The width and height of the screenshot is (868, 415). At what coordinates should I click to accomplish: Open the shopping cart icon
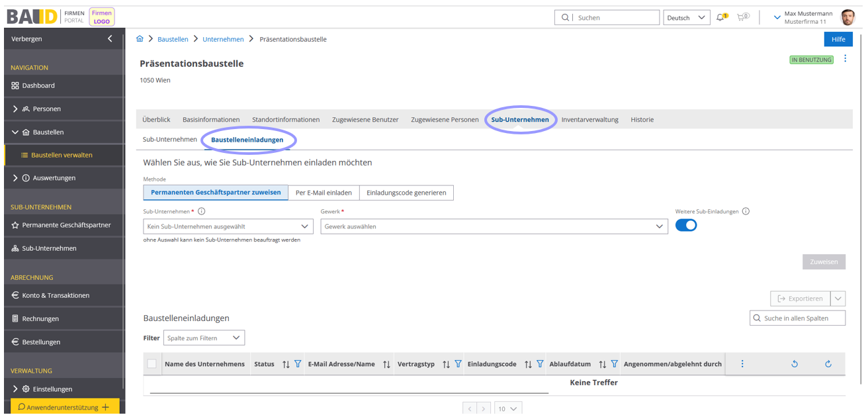(x=742, y=18)
